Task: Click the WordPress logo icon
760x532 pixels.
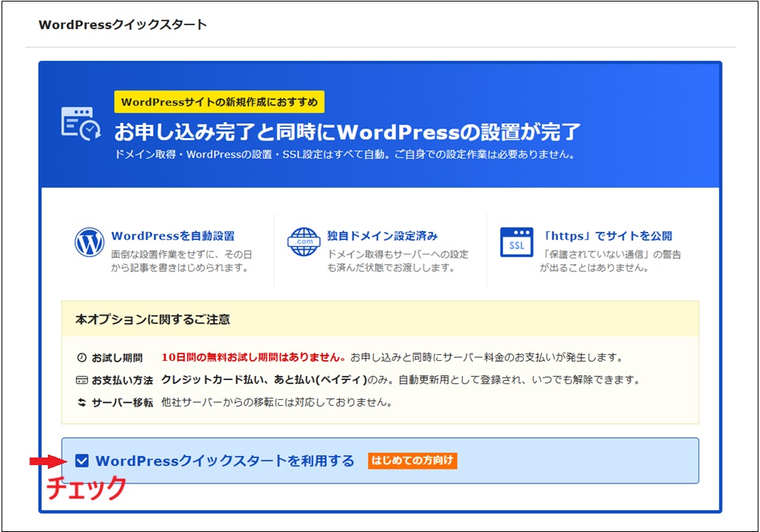Action: (x=89, y=242)
